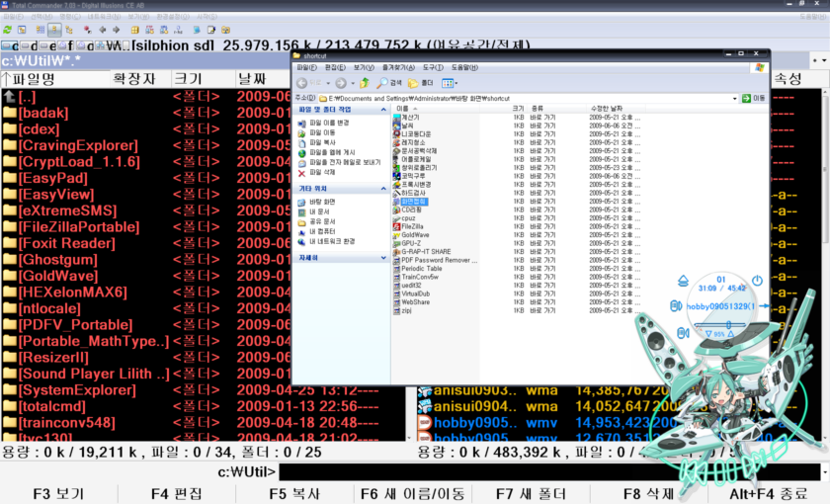This screenshot has width=830, height=504.
Task: Select [totalcmd] folder in left panel
Action: pyautogui.click(x=51, y=406)
